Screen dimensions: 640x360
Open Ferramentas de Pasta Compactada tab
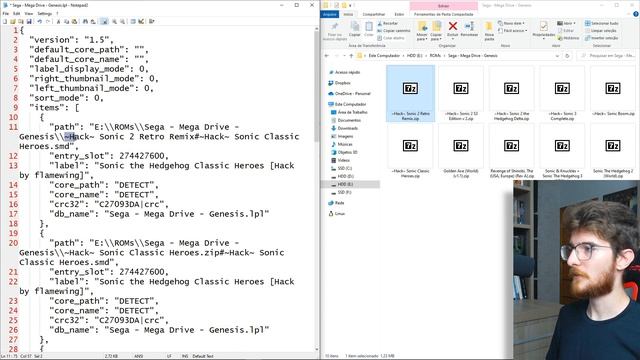click(443, 14)
